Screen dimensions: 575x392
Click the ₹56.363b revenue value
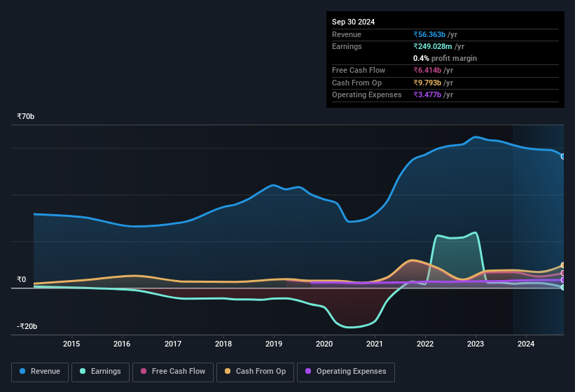point(429,34)
